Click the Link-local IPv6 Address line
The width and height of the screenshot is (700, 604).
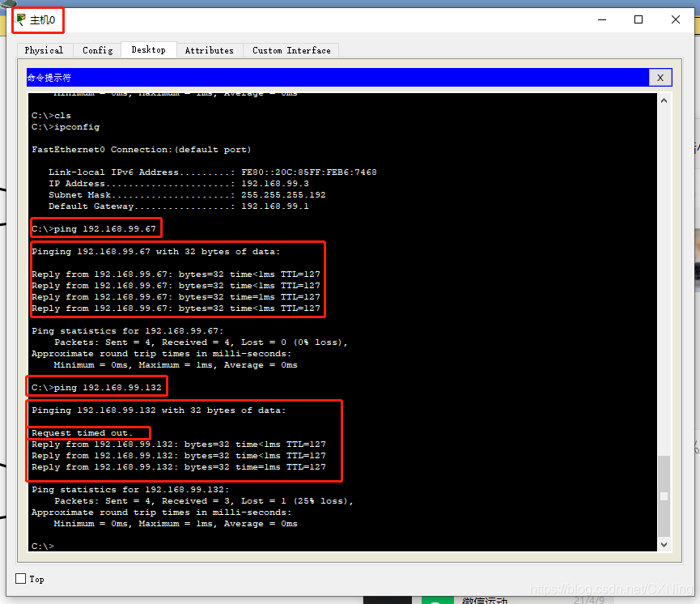[x=213, y=172]
